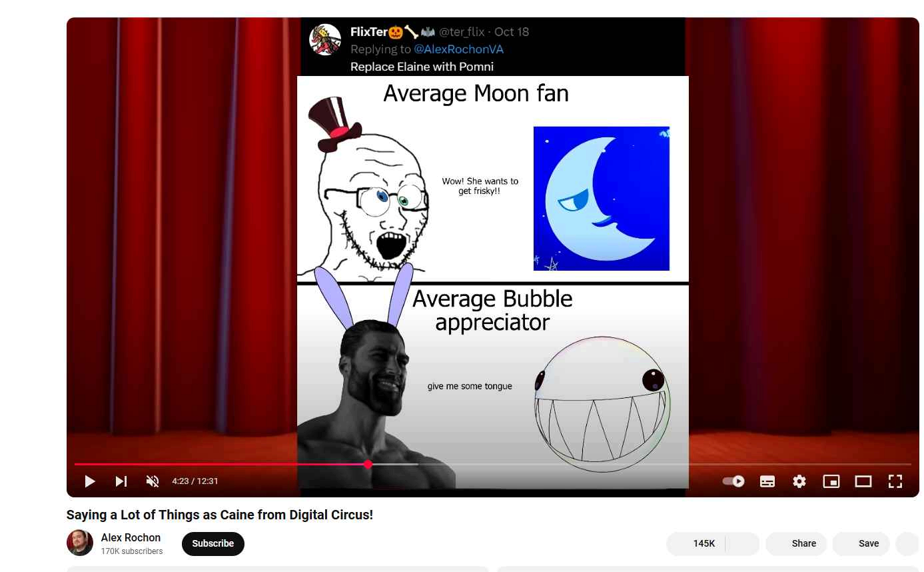Dislike the video beside 145K

point(743,543)
